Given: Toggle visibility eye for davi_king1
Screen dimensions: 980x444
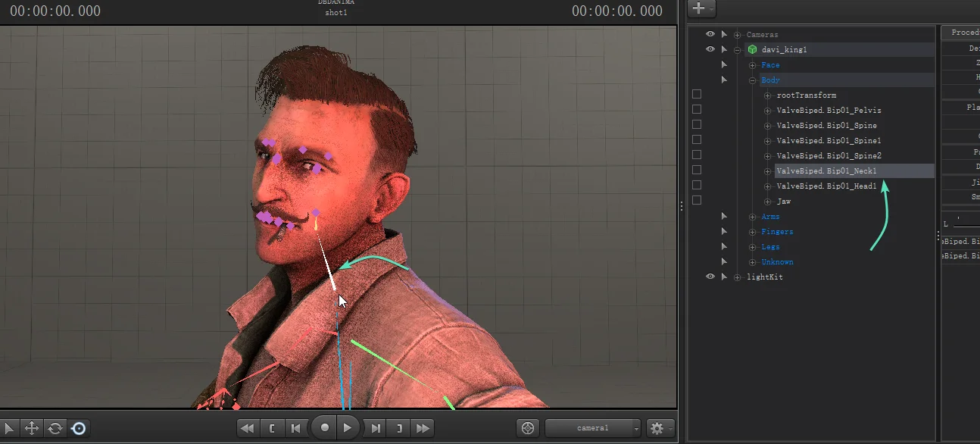Looking at the screenshot, I should (x=710, y=49).
